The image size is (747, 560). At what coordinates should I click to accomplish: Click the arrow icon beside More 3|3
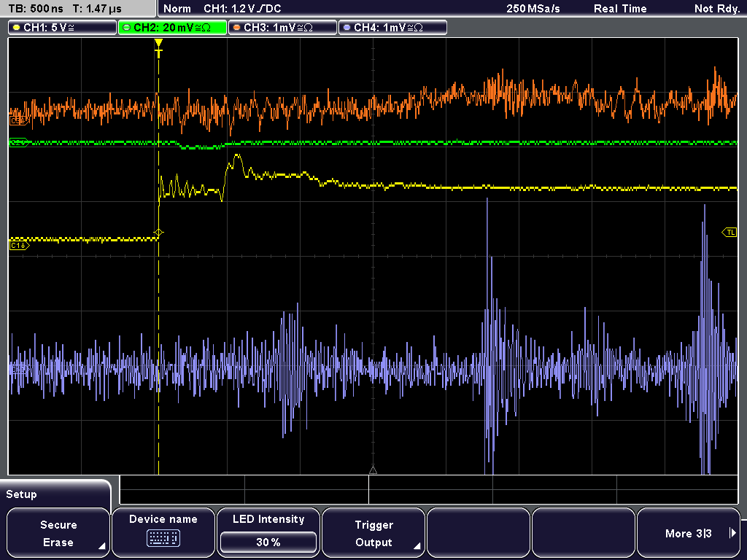coord(732,533)
